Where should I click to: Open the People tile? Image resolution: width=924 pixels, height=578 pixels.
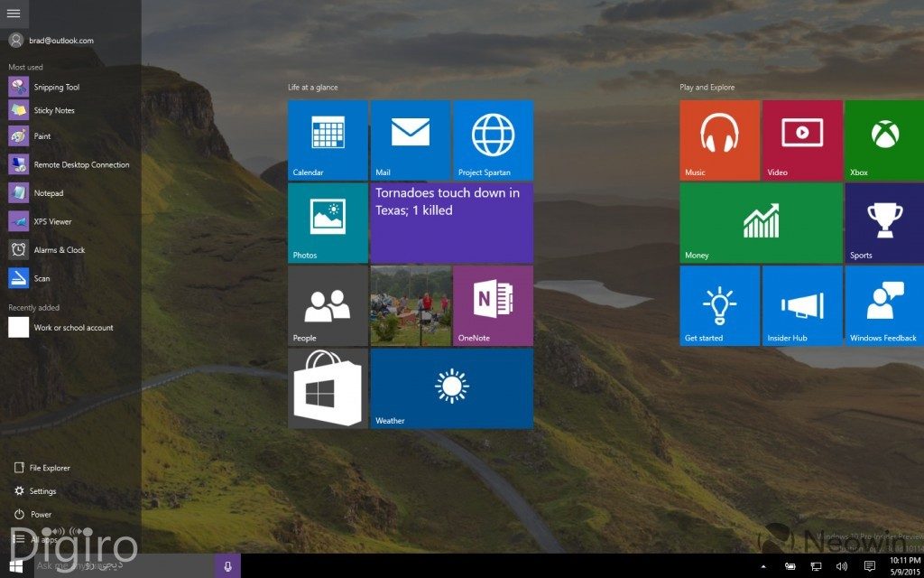[328, 305]
